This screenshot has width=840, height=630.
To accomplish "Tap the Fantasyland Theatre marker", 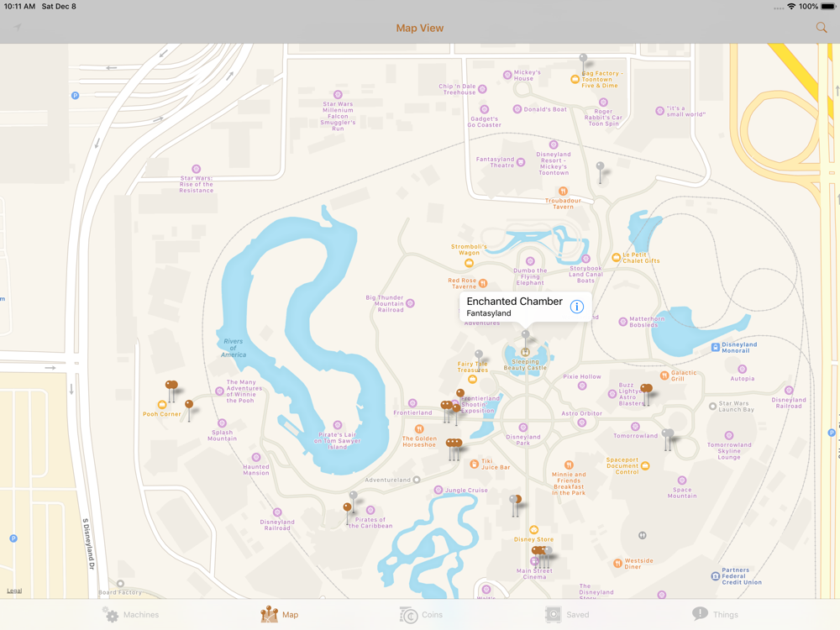I will tap(520, 162).
